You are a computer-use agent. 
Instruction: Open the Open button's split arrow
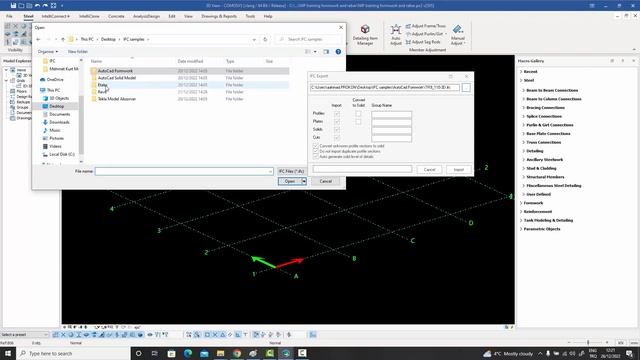pos(304,181)
